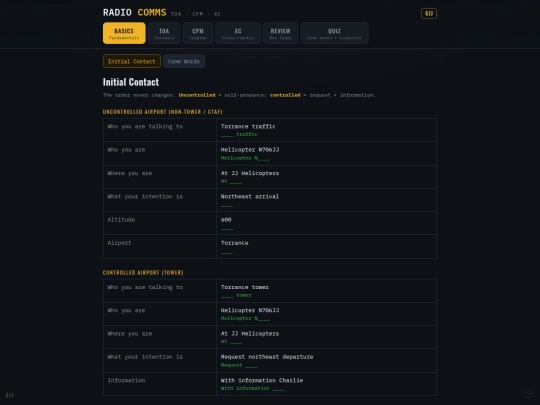The image size is (540, 405).
Task: Switch to the CPM Compton tab
Action: coord(198,33)
